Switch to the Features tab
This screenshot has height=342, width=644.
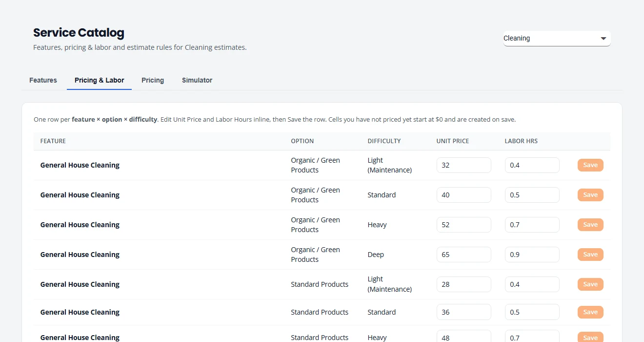pyautogui.click(x=43, y=80)
